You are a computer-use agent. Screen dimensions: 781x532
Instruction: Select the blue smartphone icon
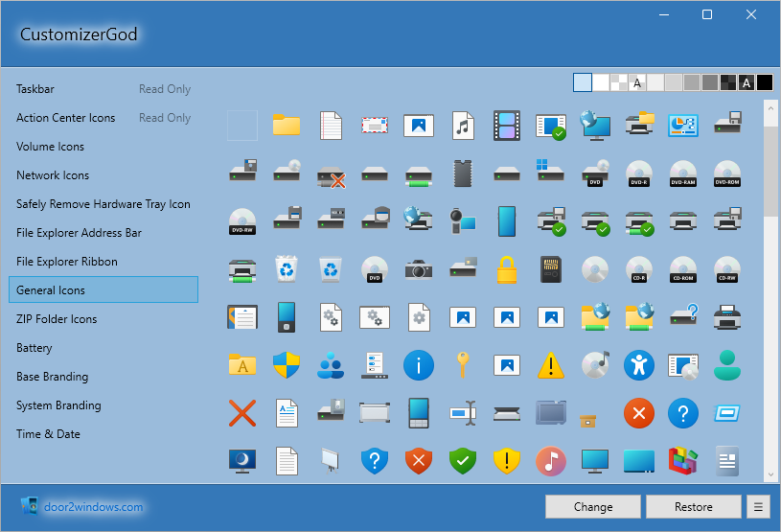(507, 221)
